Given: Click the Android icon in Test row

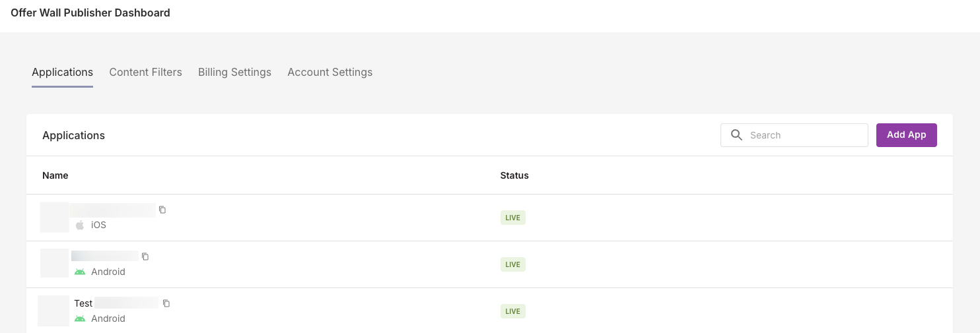Looking at the screenshot, I should tap(80, 318).
